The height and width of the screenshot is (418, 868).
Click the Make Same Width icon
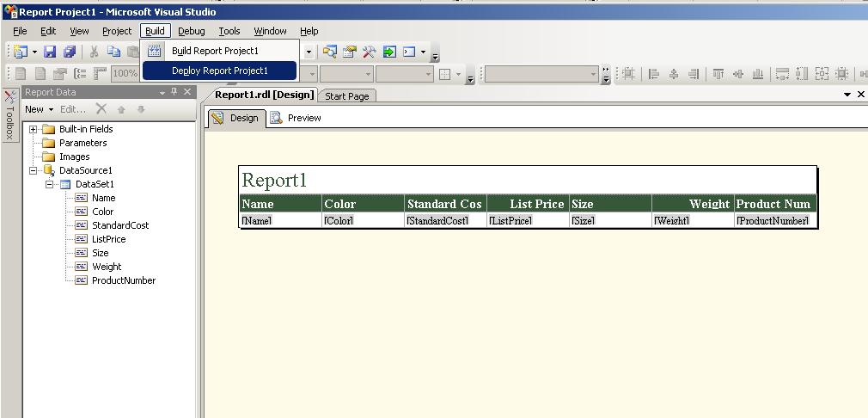782,74
